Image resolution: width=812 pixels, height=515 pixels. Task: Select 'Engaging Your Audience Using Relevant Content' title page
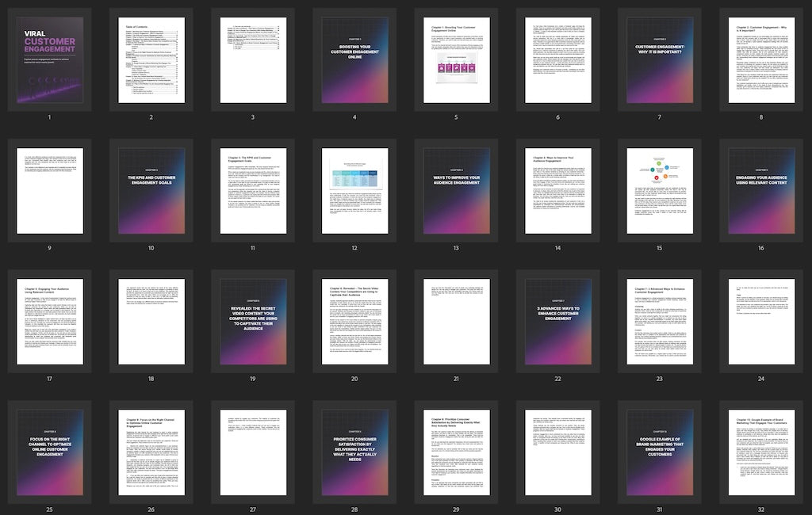761,190
